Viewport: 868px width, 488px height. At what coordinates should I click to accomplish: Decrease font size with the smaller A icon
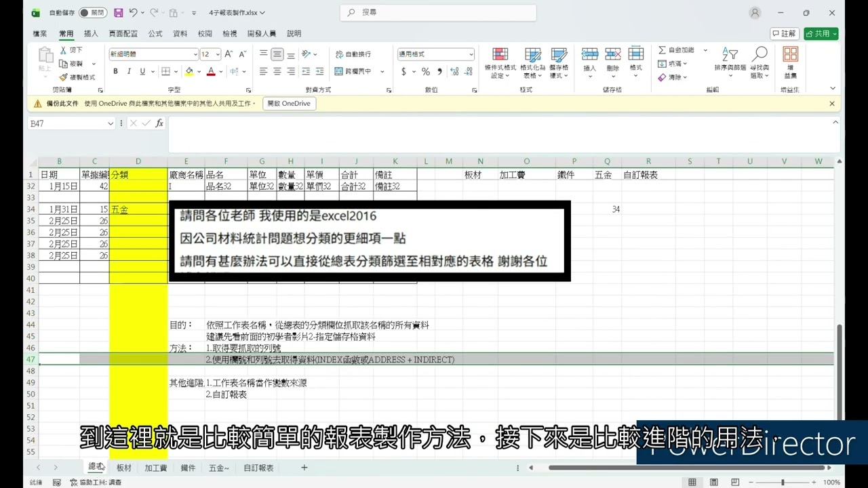(242, 54)
